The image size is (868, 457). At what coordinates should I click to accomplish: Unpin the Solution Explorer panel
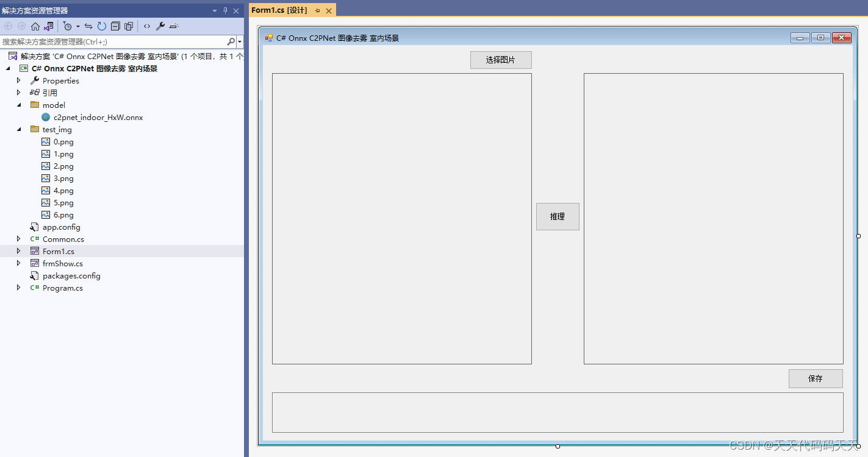tap(226, 10)
